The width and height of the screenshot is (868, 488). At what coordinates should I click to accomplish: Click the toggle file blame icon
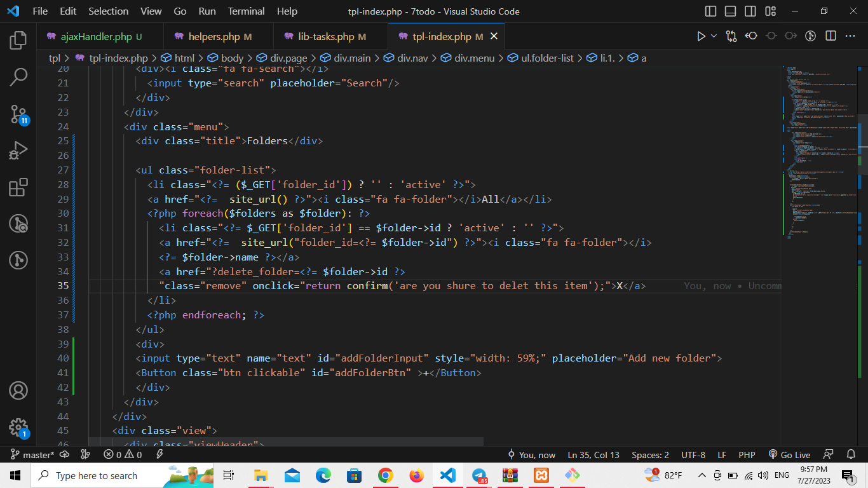coord(810,36)
